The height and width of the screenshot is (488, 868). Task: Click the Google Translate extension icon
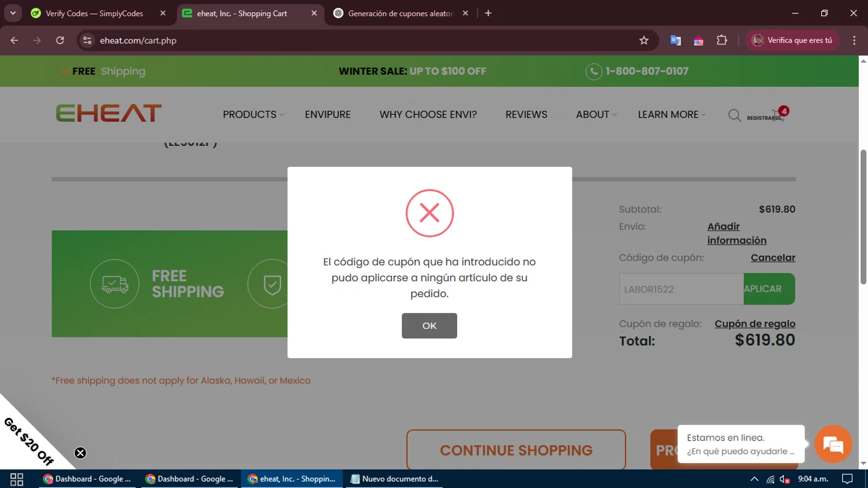tap(675, 41)
